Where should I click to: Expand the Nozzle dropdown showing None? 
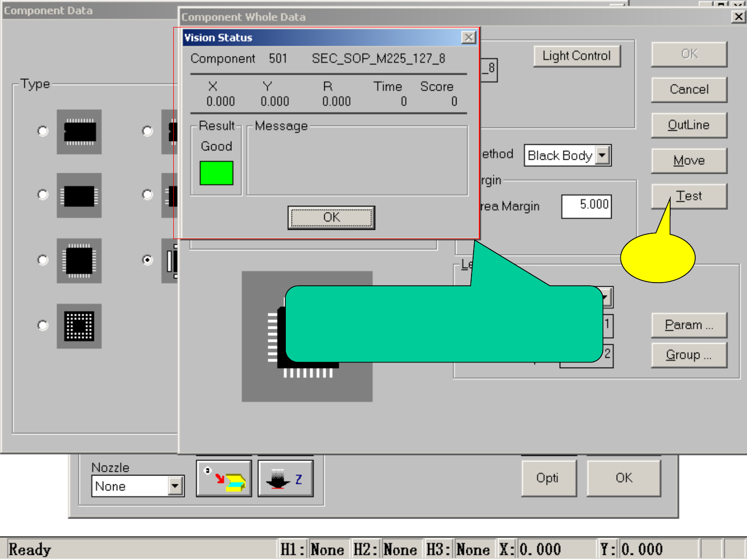pos(175,486)
